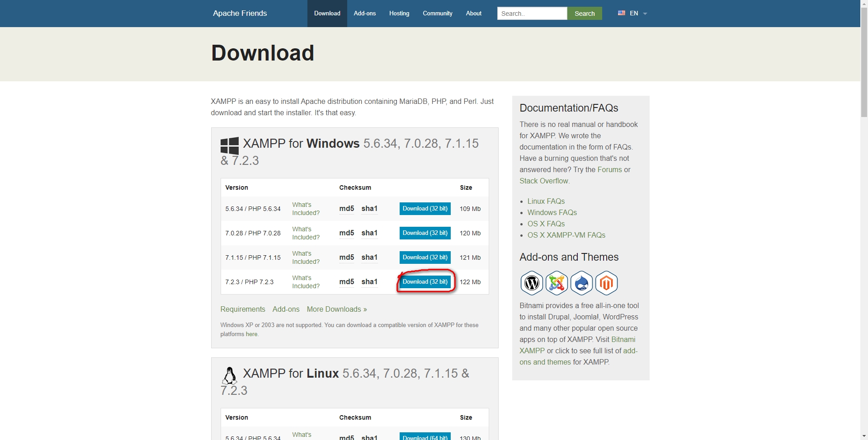Image resolution: width=868 pixels, height=440 pixels.
Task: Select the '7.0.28 / PHP 7.0.28' version cell
Action: (x=253, y=233)
